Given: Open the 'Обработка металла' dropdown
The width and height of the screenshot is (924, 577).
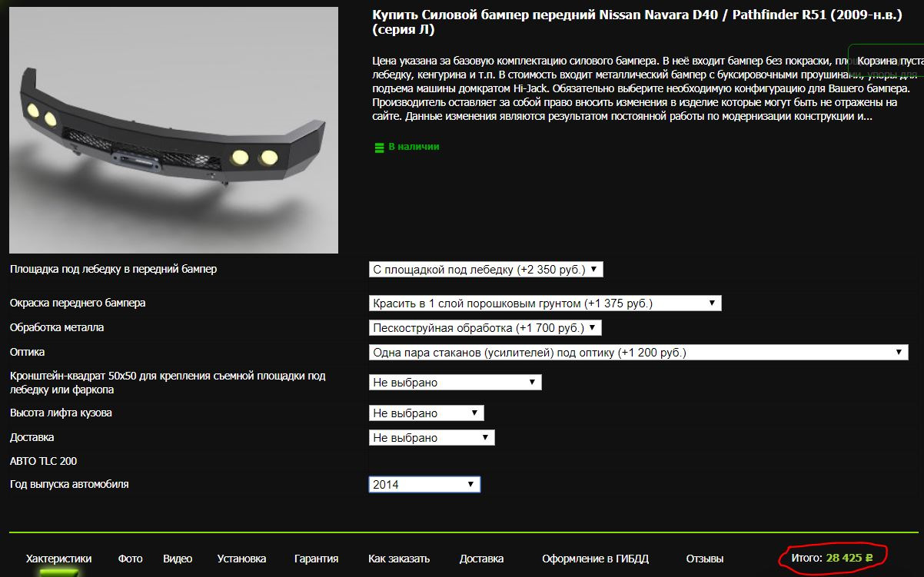Looking at the screenshot, I should 485,328.
